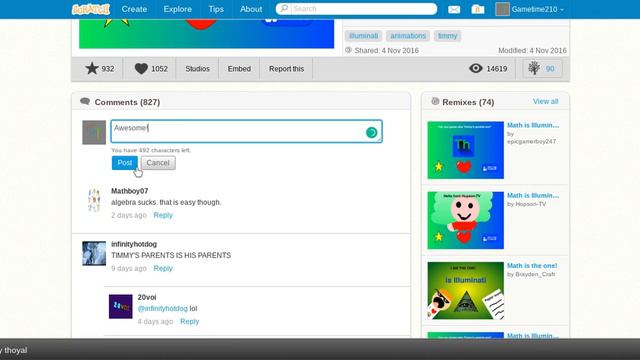Open the messages envelope icon
Viewport: 640px width, 360px height.
pos(454,9)
